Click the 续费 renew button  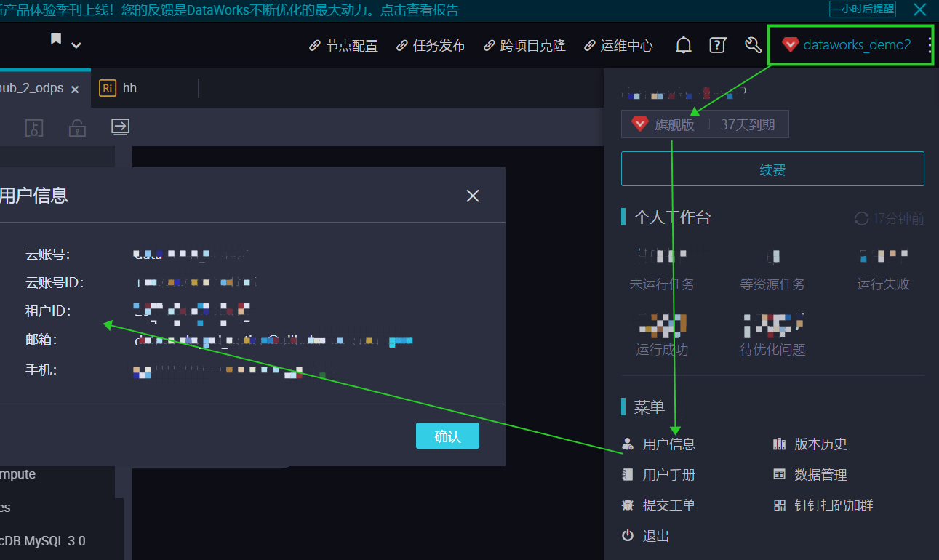772,169
